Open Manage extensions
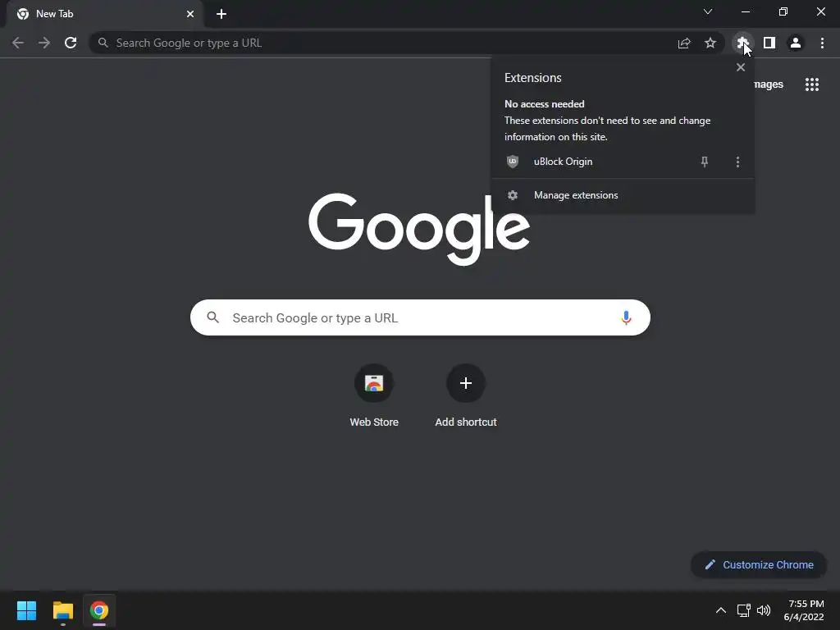840x630 pixels. coord(623,195)
